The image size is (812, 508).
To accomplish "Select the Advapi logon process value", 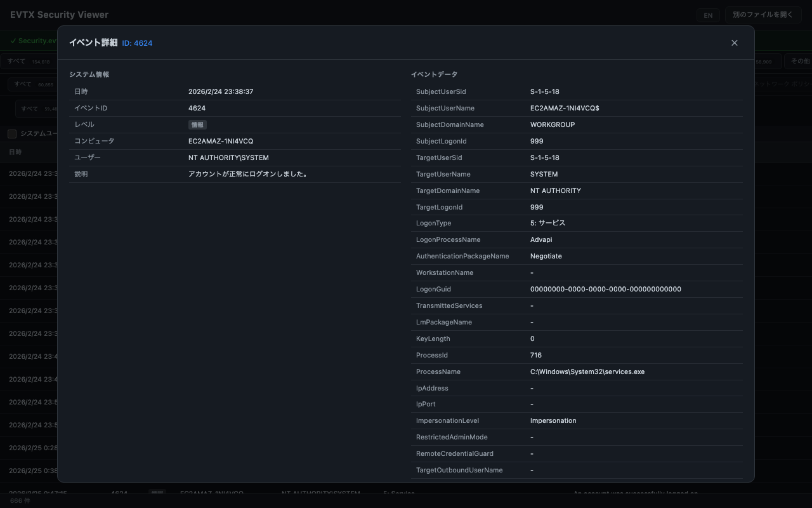I will [541, 239].
